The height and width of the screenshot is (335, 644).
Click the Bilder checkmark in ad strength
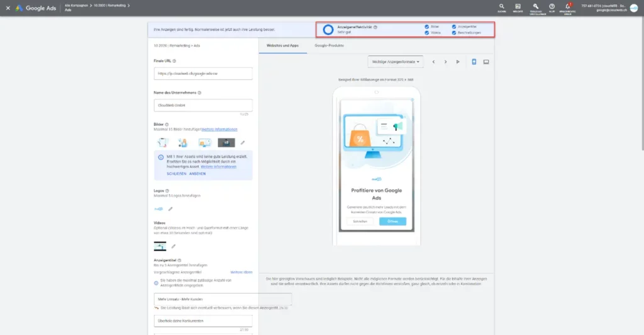(427, 26)
